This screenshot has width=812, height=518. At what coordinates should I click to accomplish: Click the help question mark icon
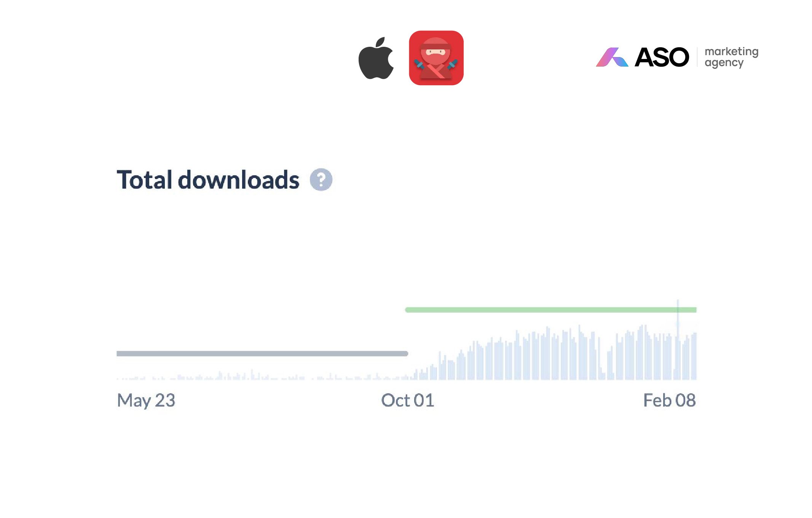pyautogui.click(x=321, y=180)
